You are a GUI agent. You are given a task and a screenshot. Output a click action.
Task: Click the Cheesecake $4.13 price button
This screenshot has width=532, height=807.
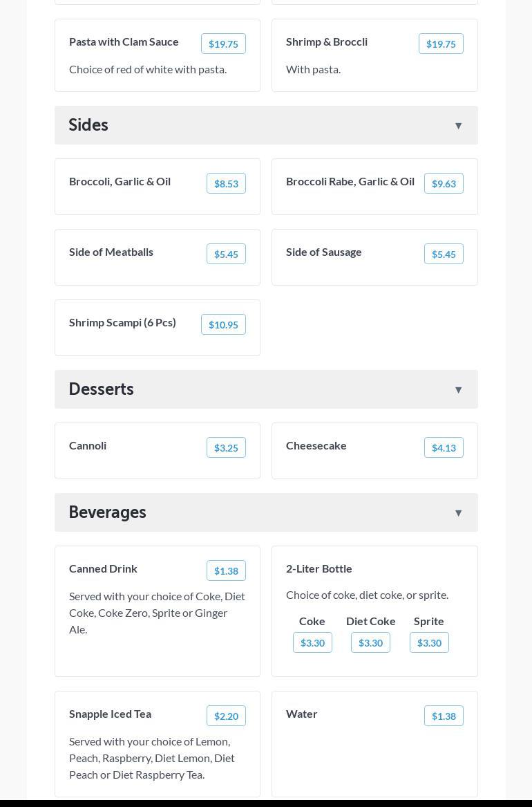(444, 447)
